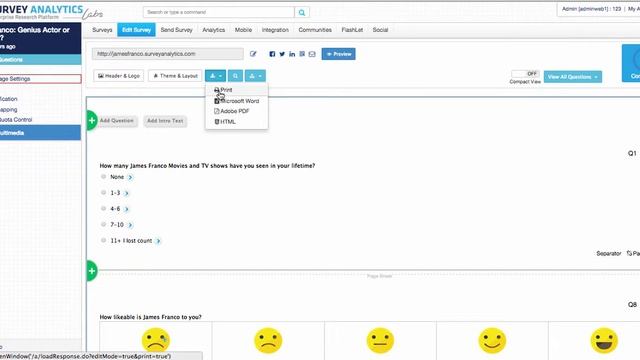Open the Communities tab
Image resolution: width=640 pixels, height=360 pixels.
click(x=315, y=30)
